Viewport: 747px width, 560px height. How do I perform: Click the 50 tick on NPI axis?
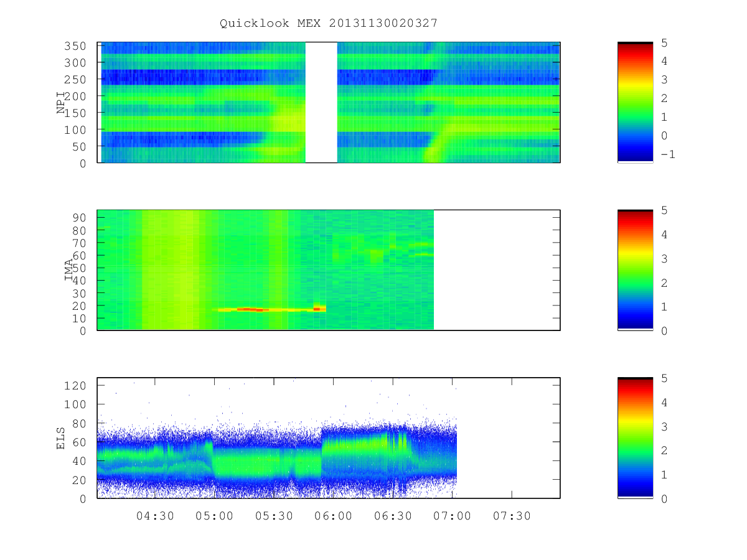[x=79, y=146]
